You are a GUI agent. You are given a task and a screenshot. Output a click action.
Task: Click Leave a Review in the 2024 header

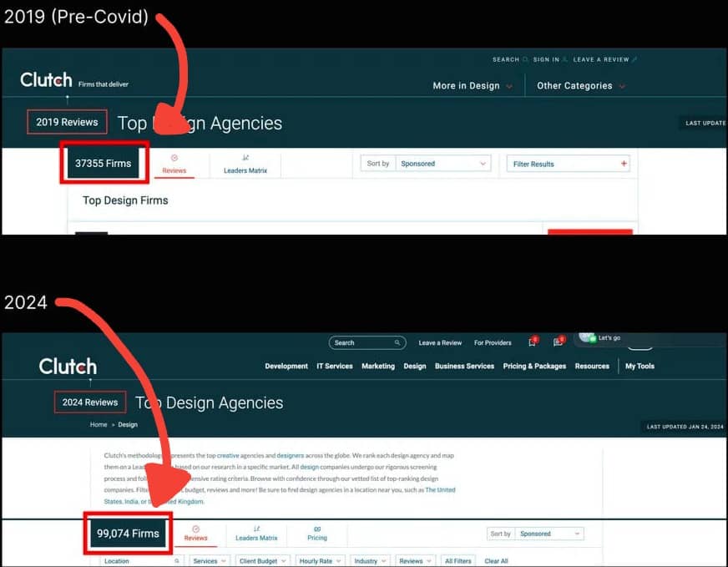(x=440, y=342)
